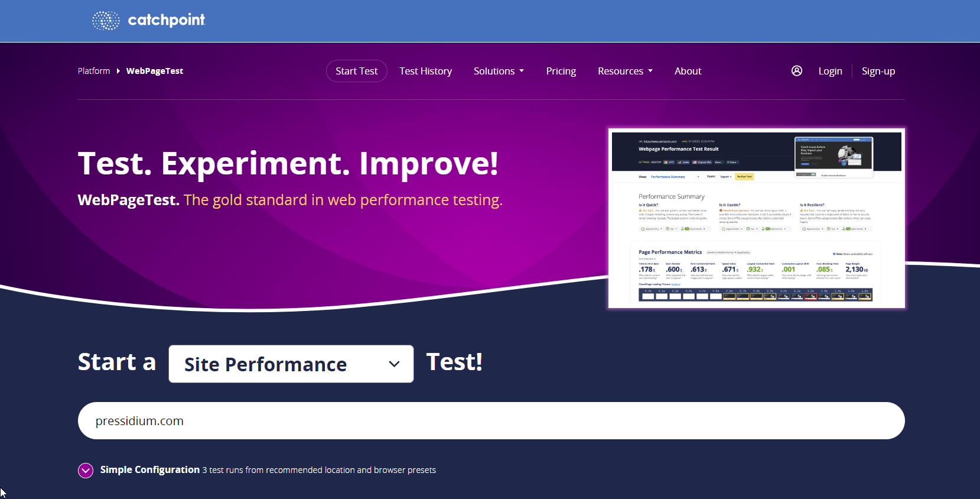Expand the Solutions menu
This screenshot has width=980, height=499.
coord(499,71)
